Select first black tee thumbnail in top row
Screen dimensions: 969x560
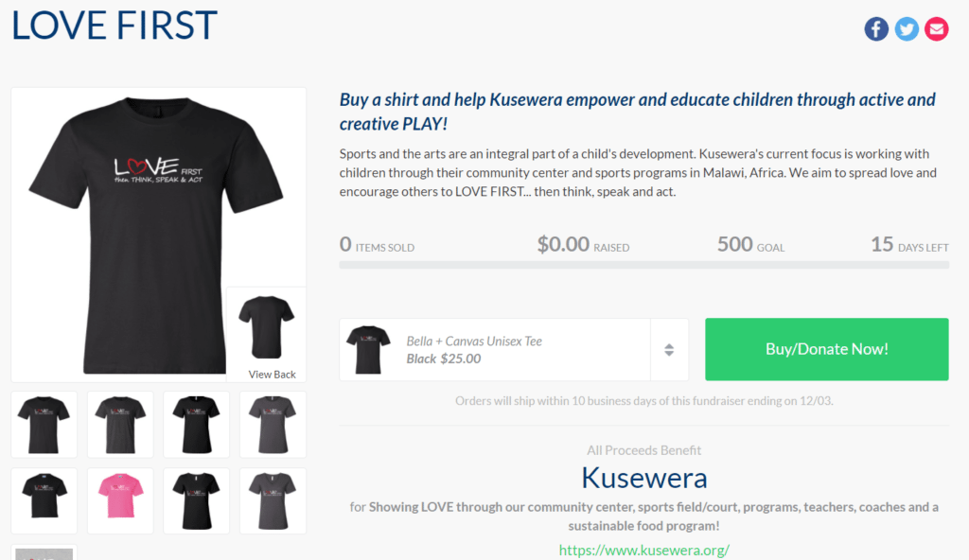[x=44, y=425]
